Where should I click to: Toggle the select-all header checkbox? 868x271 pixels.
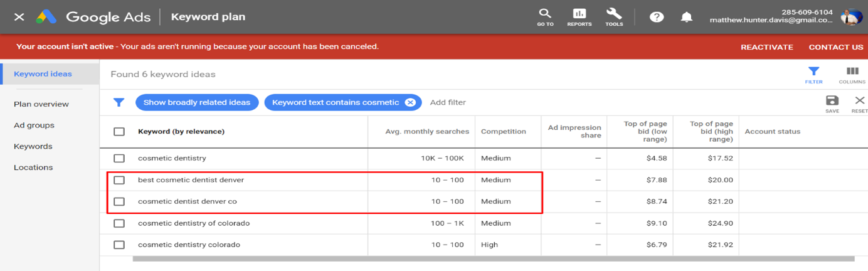119,132
